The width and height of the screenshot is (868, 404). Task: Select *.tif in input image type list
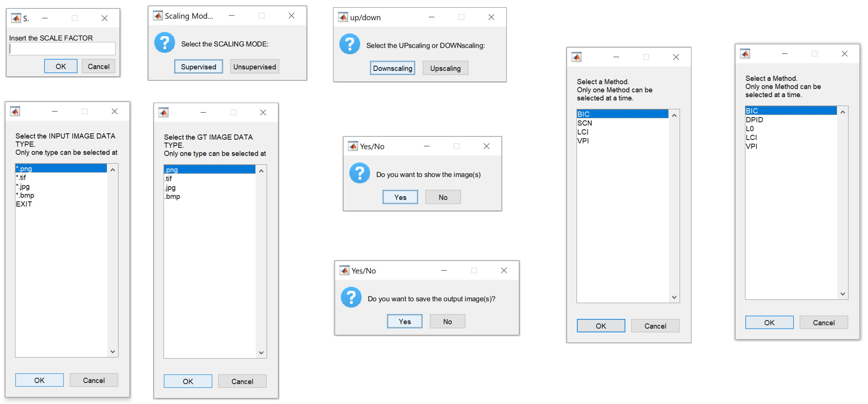(x=21, y=177)
